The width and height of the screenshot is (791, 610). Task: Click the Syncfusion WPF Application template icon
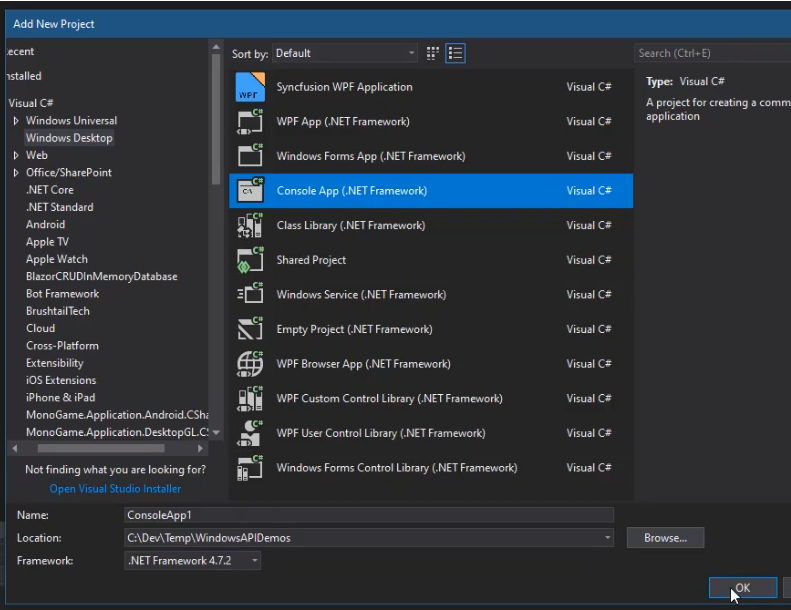click(250, 87)
